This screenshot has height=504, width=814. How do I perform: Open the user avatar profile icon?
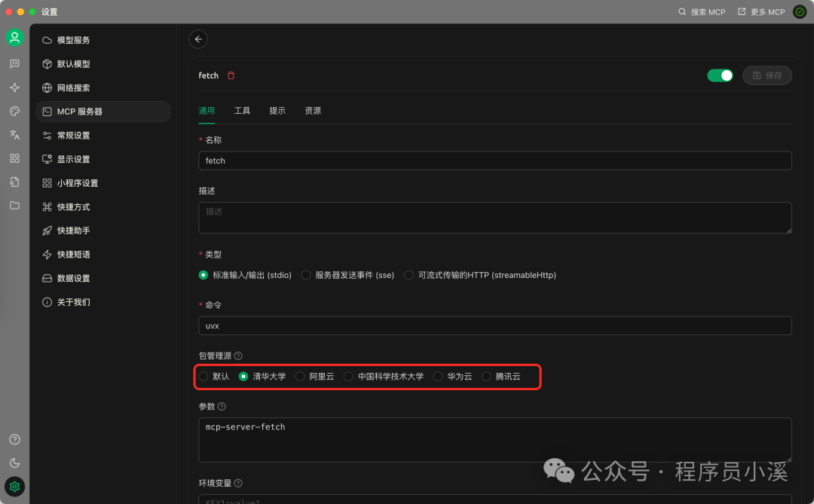[14, 38]
